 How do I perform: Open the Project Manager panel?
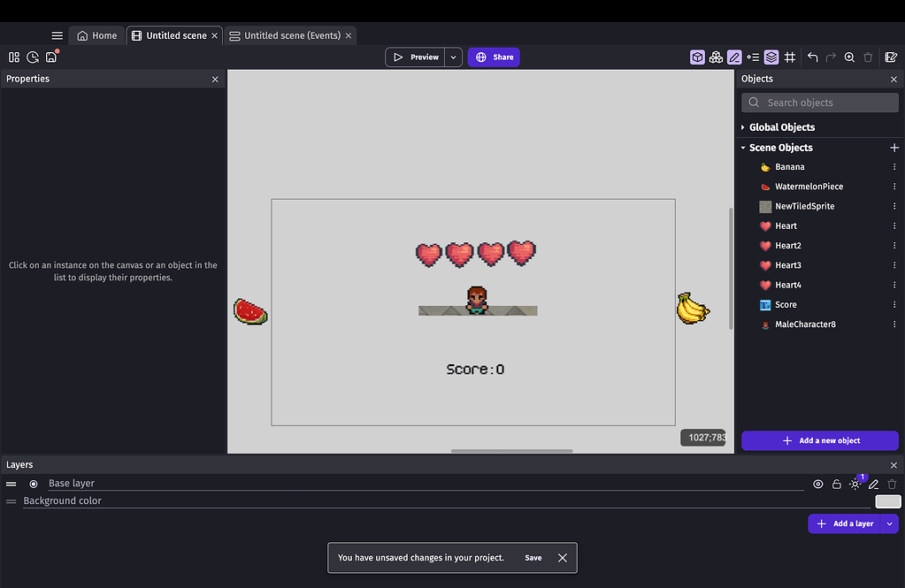[14, 57]
